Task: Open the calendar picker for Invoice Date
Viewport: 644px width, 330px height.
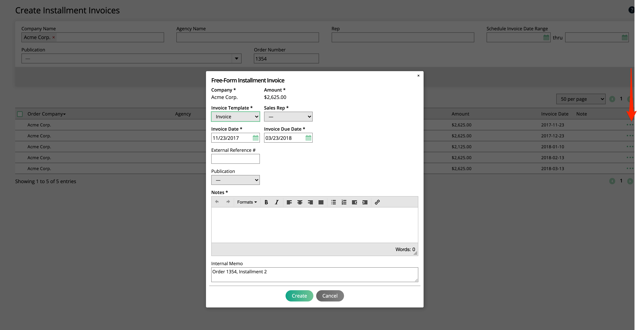Action: pos(255,138)
